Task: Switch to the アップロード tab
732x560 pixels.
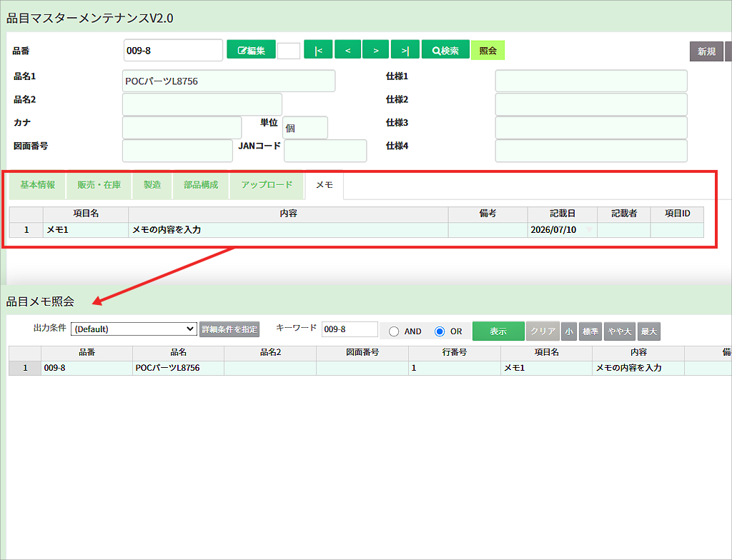Action: 267,185
